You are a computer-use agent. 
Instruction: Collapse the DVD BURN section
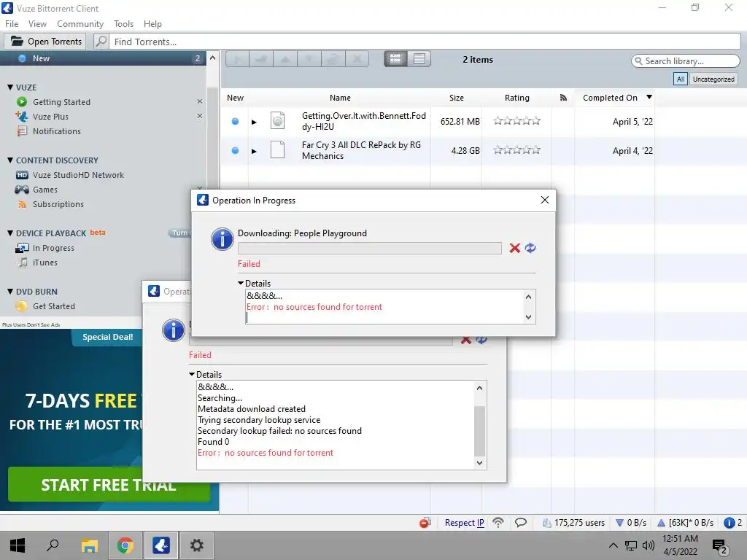10,291
